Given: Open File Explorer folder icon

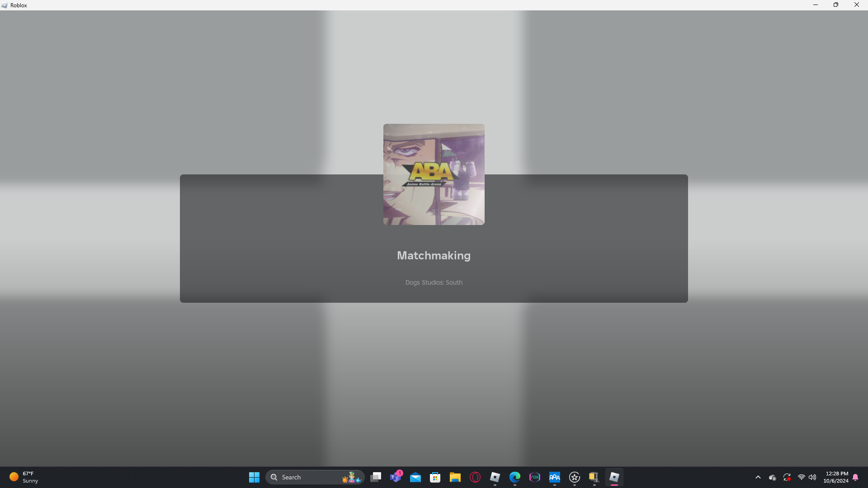Looking at the screenshot, I should [x=455, y=477].
